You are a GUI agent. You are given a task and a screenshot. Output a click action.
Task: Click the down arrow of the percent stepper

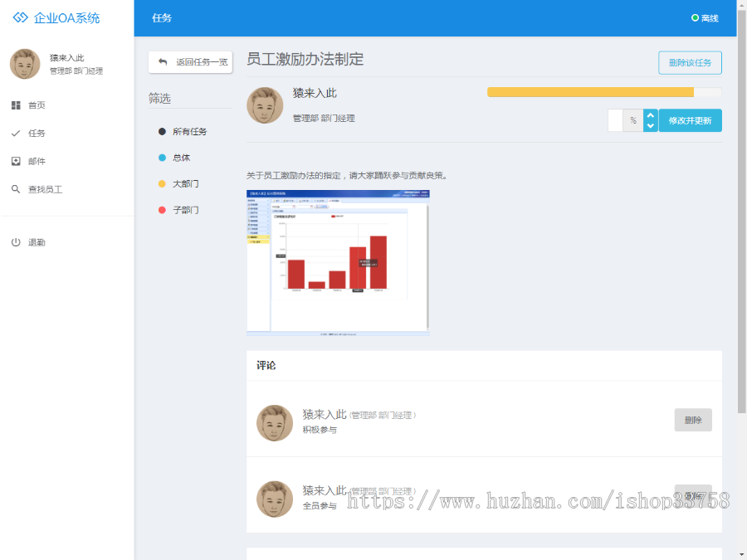click(x=650, y=125)
